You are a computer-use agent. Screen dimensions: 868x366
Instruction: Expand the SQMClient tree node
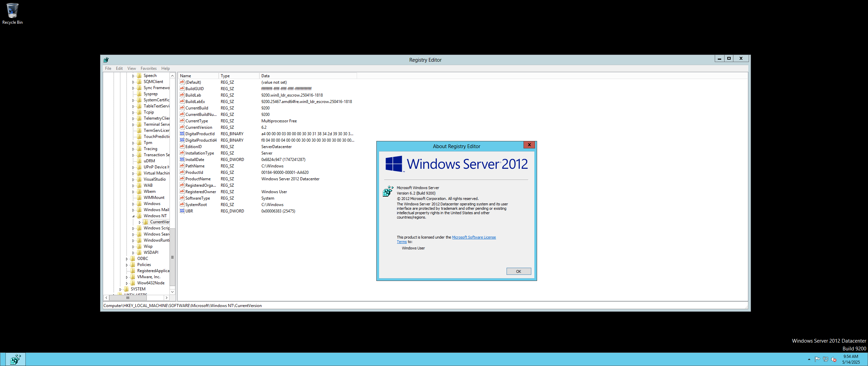click(x=133, y=82)
